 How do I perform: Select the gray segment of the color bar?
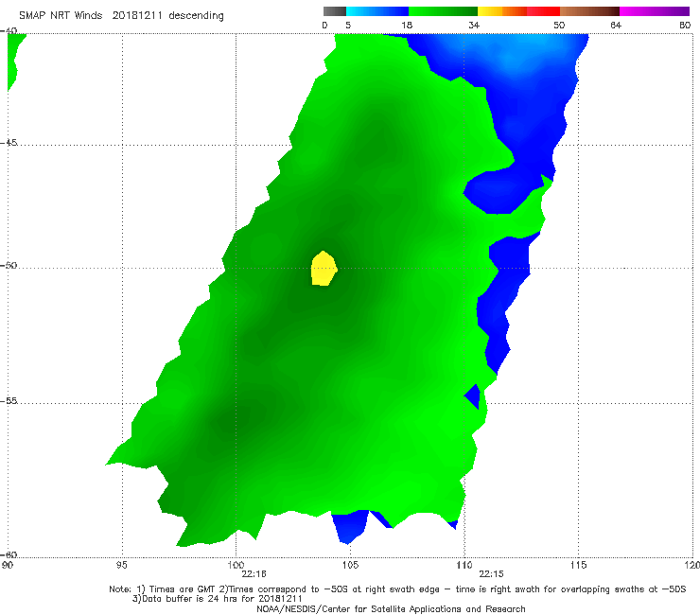pyautogui.click(x=334, y=11)
